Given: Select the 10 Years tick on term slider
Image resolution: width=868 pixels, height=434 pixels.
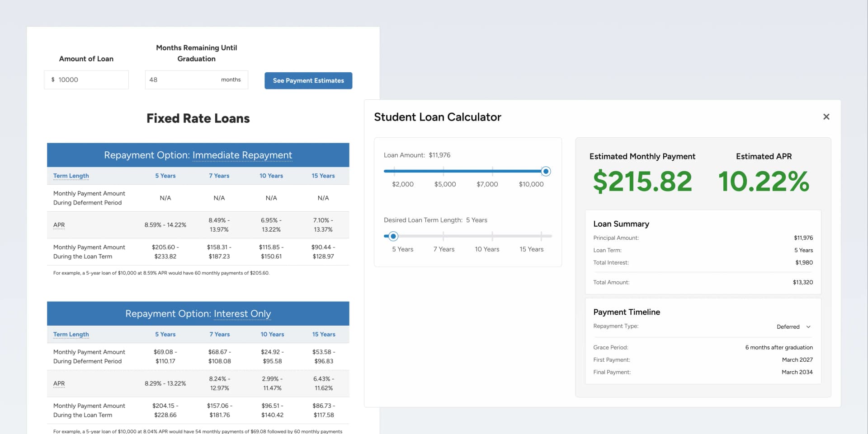Looking at the screenshot, I should (x=492, y=236).
